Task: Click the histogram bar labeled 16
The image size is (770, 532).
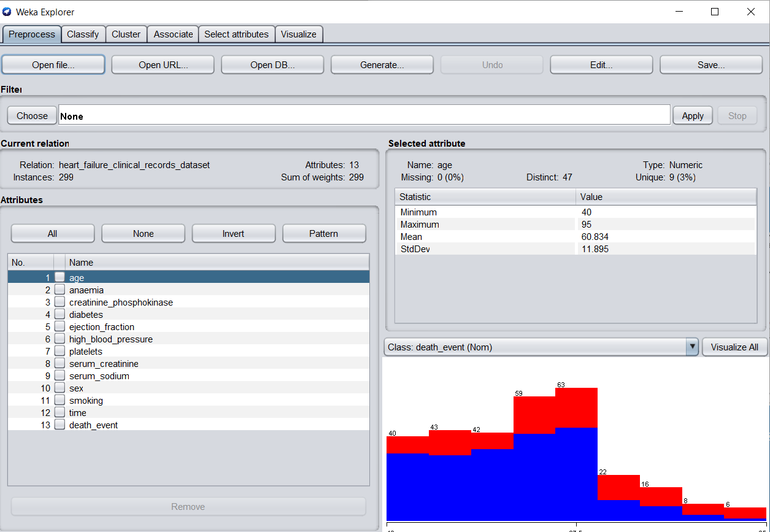Action: click(x=661, y=504)
